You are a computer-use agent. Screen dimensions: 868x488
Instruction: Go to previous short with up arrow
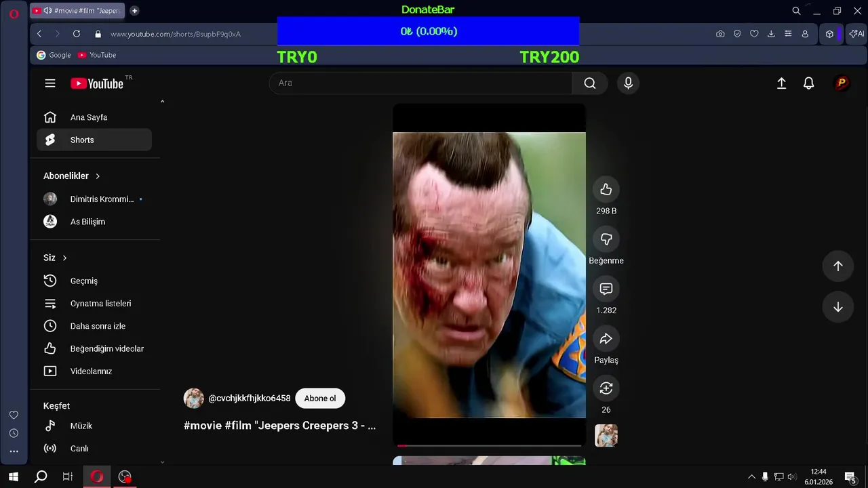(838, 266)
